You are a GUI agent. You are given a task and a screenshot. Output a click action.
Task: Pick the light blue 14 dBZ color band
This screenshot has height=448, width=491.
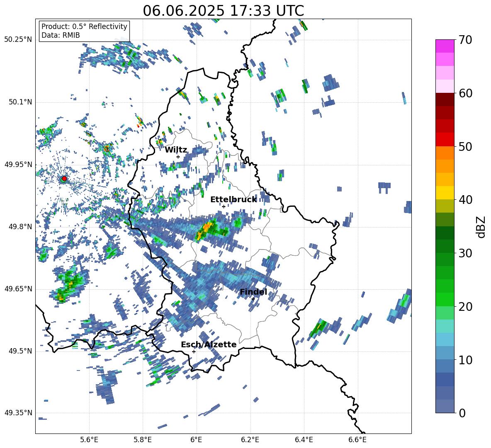coord(445,340)
